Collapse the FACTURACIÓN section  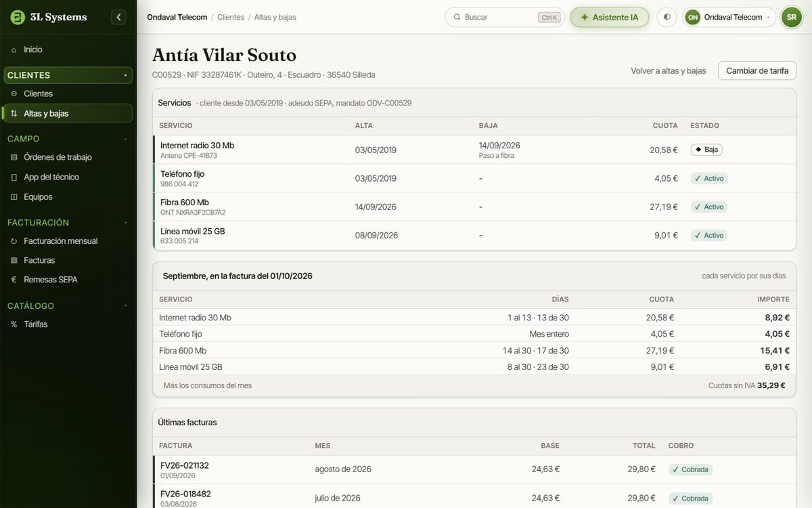tap(68, 222)
